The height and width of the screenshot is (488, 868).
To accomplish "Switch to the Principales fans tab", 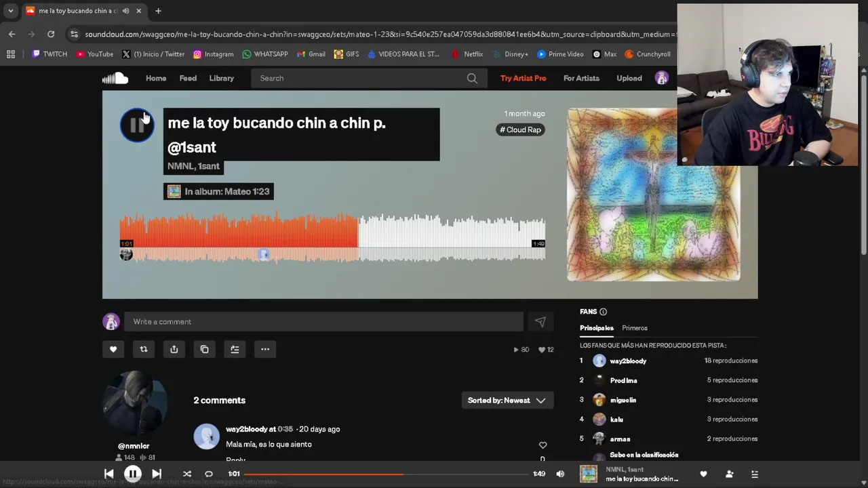I will click(x=597, y=328).
